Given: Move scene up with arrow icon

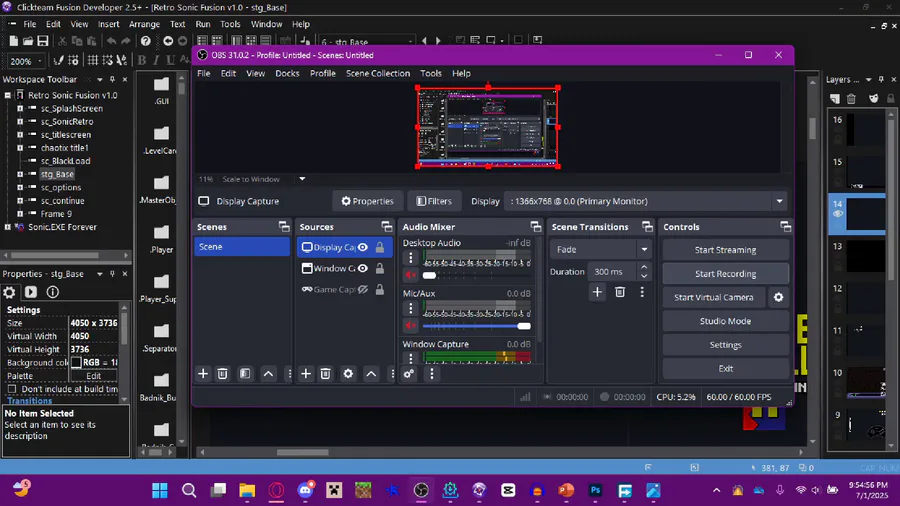Looking at the screenshot, I should pos(268,374).
